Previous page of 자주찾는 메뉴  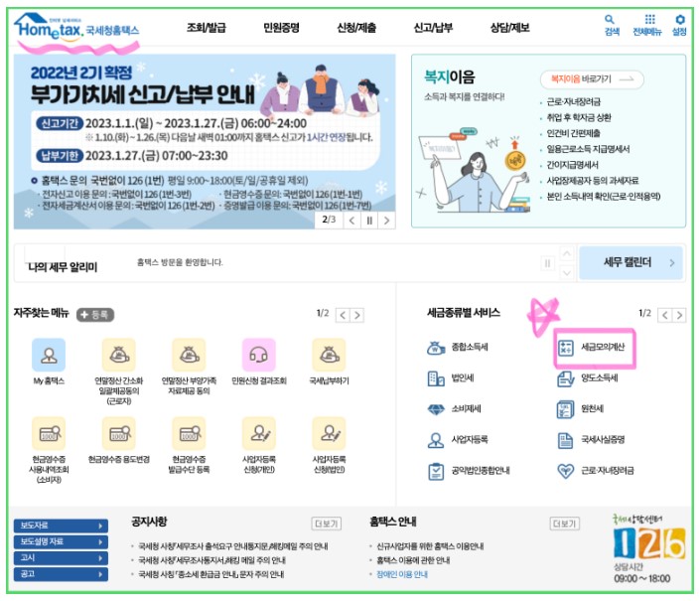pyautogui.click(x=343, y=315)
